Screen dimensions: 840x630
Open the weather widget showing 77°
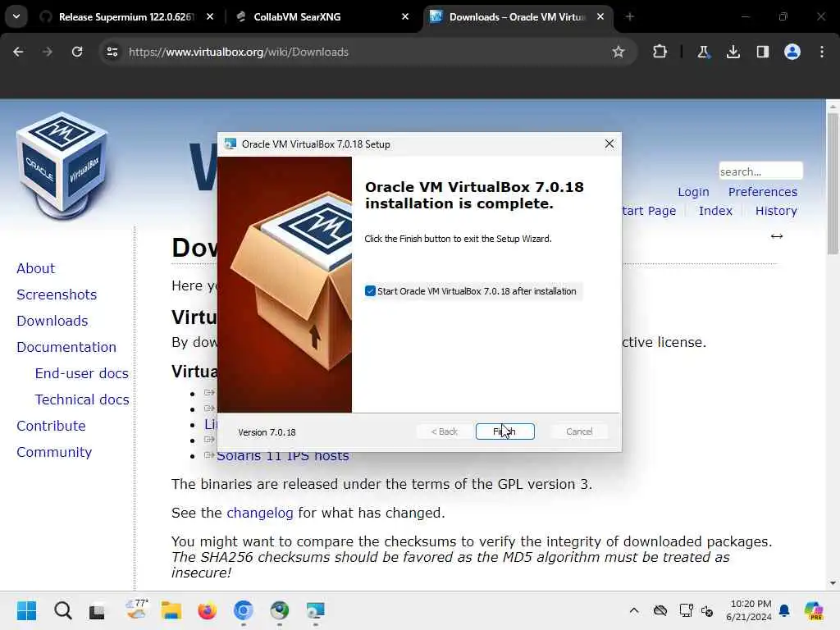tap(136, 609)
